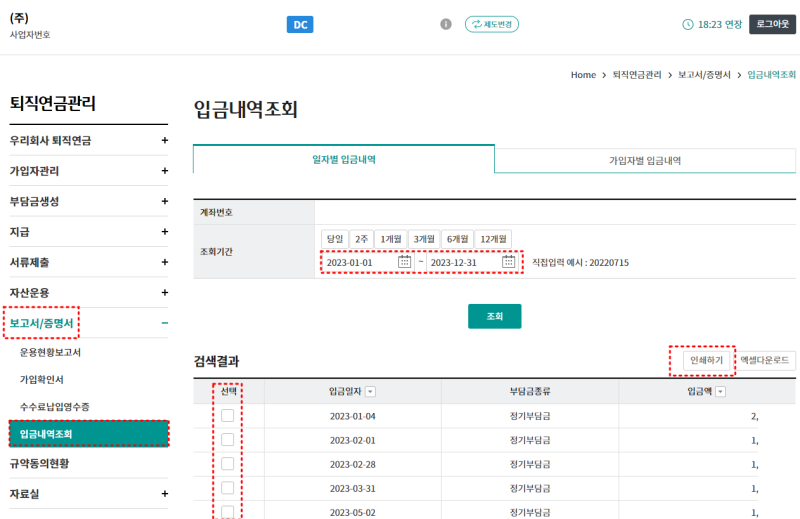This screenshot has height=519, width=800.
Task: Switch to the 가입자별 입금내역 tab
Action: pos(645,161)
